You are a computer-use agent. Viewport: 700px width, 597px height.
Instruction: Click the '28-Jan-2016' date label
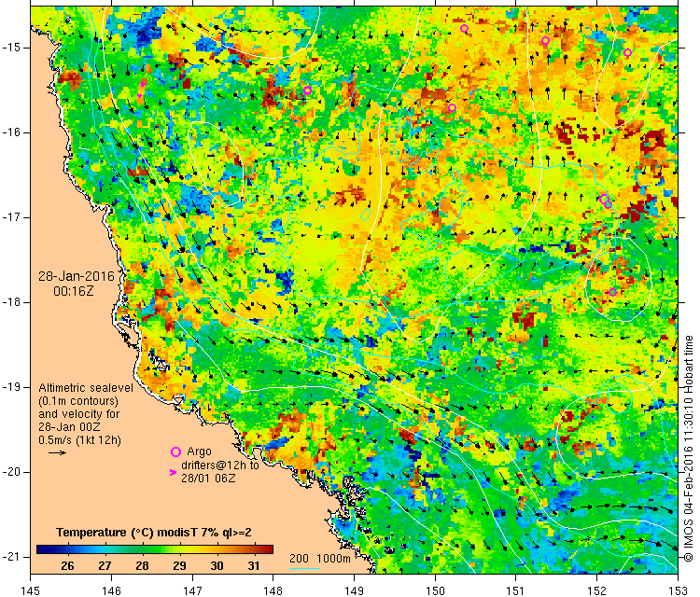tap(77, 276)
